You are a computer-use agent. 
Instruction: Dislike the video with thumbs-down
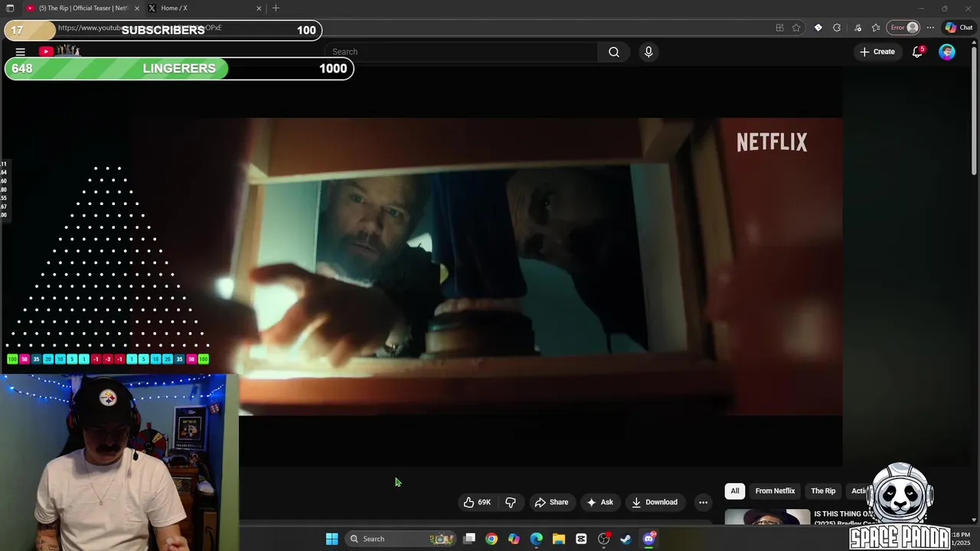tap(511, 502)
